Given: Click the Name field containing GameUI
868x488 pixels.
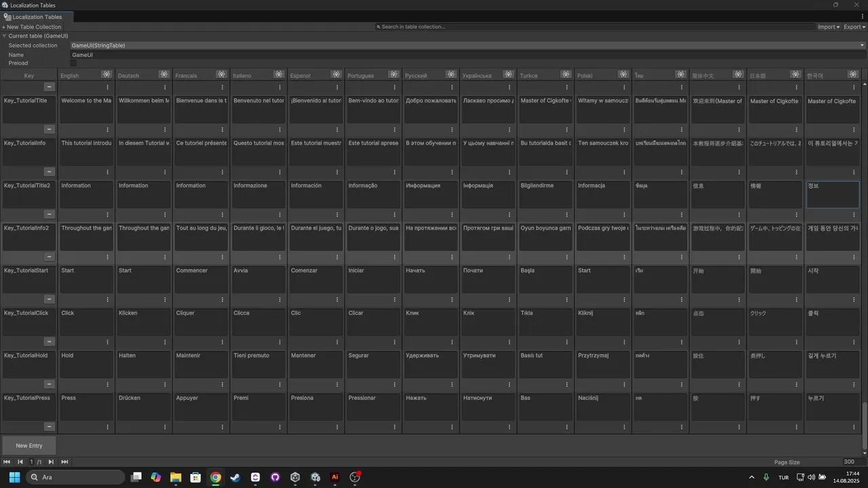Looking at the screenshot, I should click(468, 55).
